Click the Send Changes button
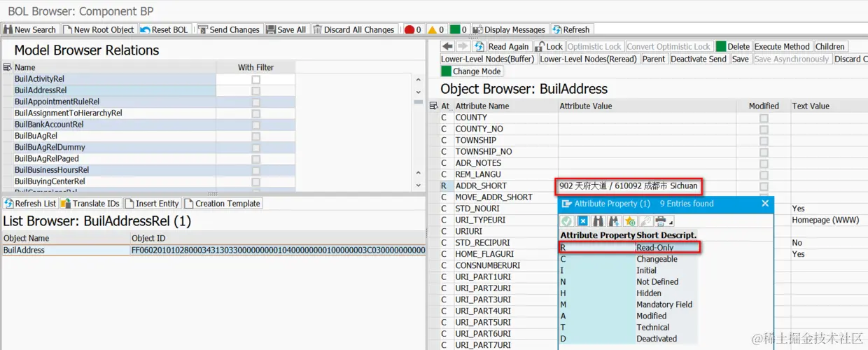 229,29
